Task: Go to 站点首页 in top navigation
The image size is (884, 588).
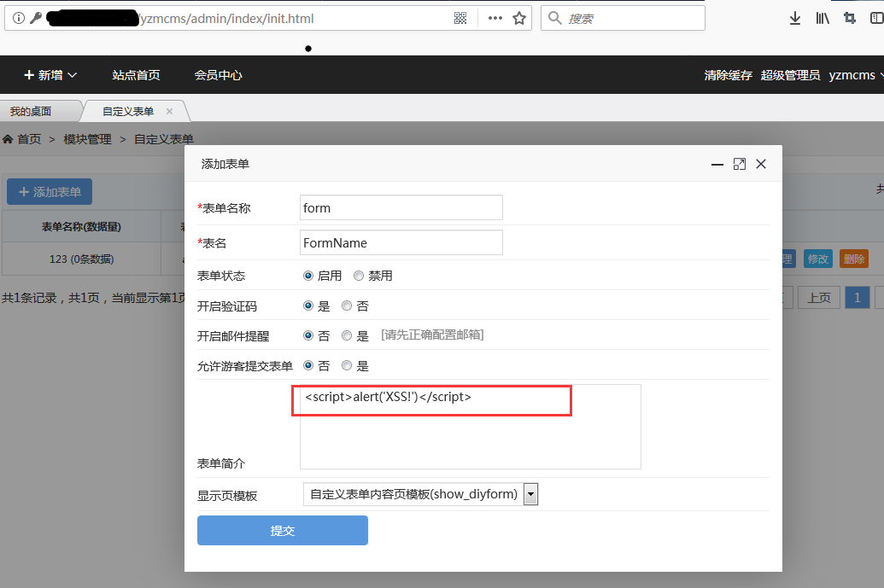Action: (x=136, y=75)
